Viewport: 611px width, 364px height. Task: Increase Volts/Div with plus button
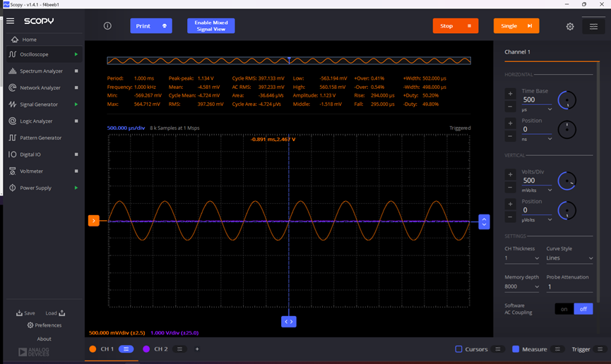pyautogui.click(x=510, y=174)
